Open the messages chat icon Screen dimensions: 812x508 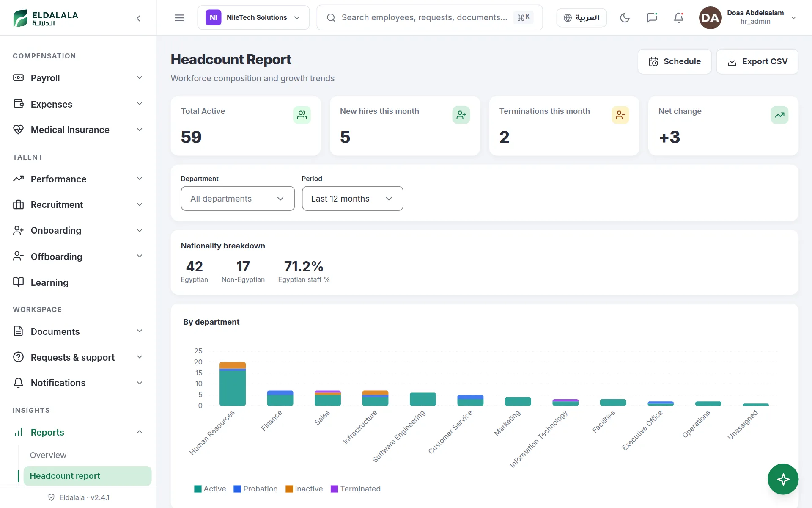(652, 18)
